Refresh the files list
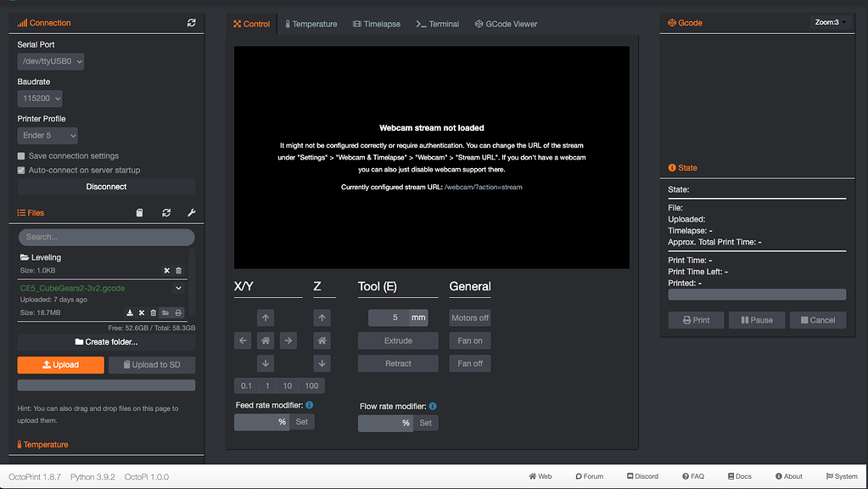The image size is (868, 489). point(166,212)
